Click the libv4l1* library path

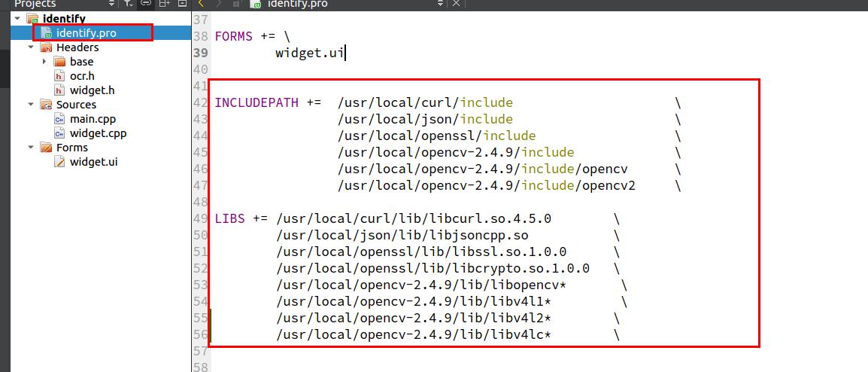click(414, 302)
